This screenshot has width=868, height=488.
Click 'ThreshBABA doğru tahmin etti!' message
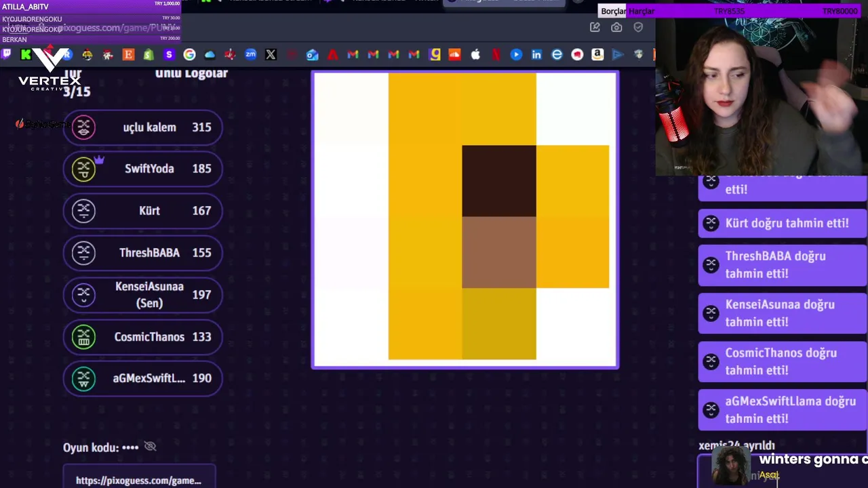[783, 265]
